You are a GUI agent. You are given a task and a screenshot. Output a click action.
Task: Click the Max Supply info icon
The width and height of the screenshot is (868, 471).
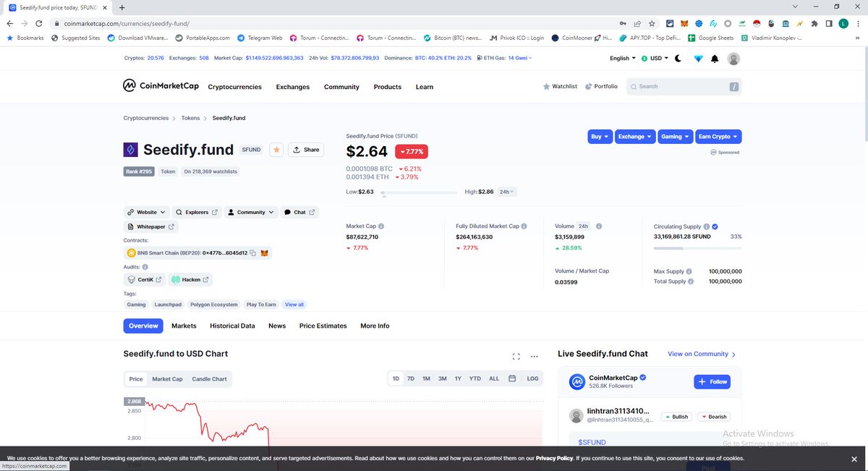[689, 271]
